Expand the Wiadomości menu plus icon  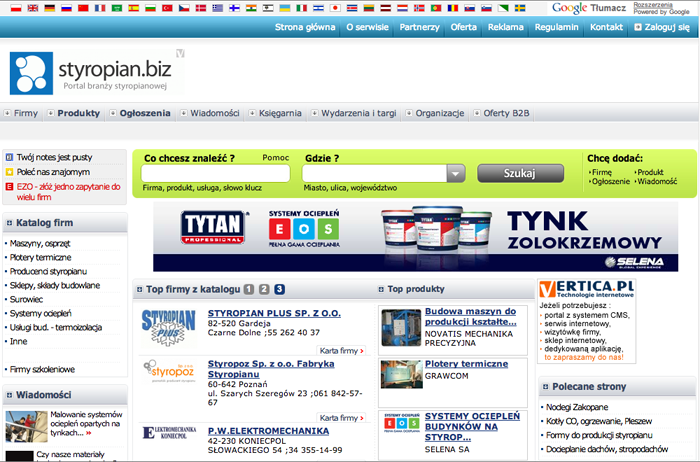(x=183, y=113)
